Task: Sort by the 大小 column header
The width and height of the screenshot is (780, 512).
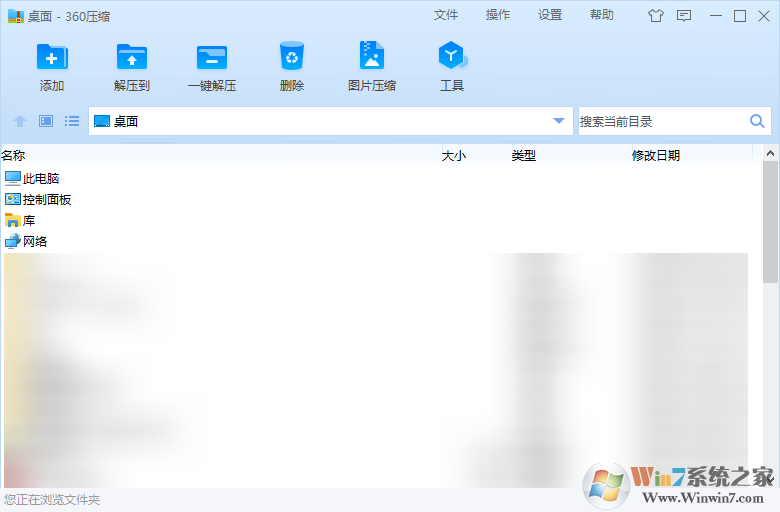Action: pos(454,156)
